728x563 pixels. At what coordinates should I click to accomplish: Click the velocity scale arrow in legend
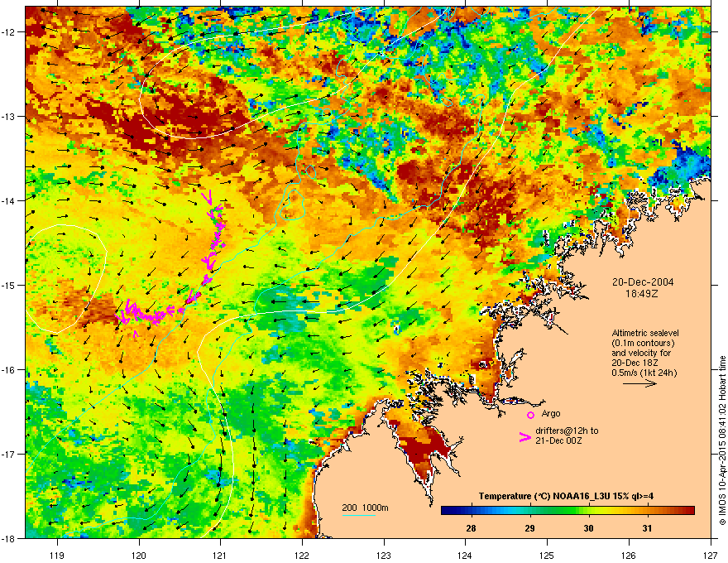pyautogui.click(x=639, y=383)
